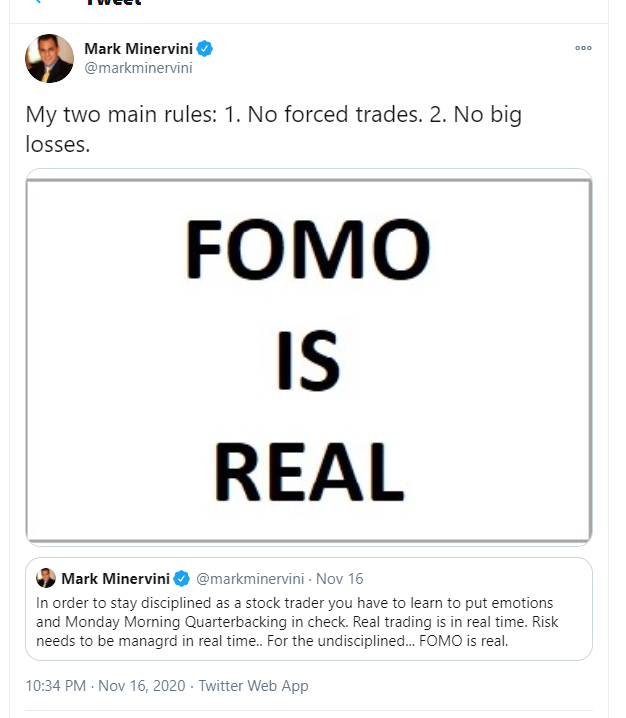The image size is (626, 718).
Task: Open Mark Minervini's profile picture
Action: coord(49,58)
